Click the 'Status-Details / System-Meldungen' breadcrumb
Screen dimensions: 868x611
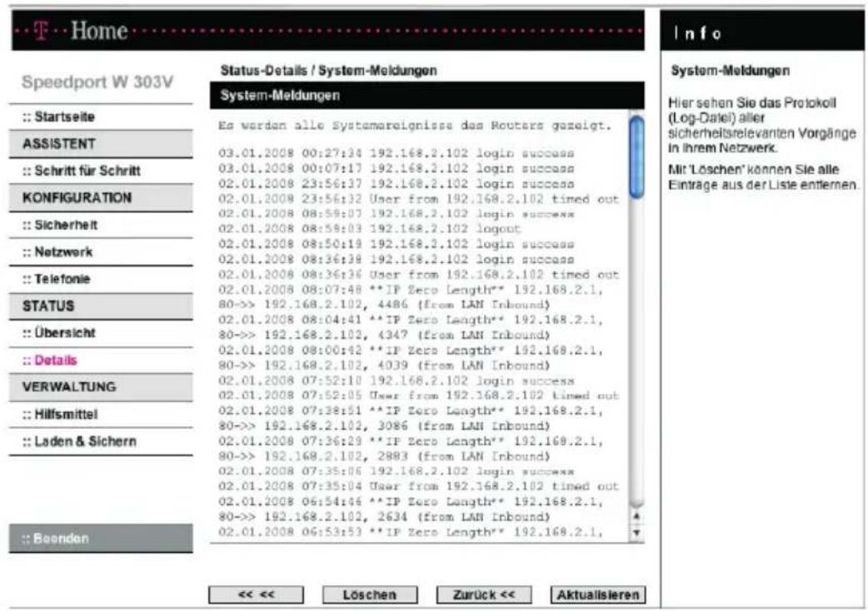pos(329,71)
